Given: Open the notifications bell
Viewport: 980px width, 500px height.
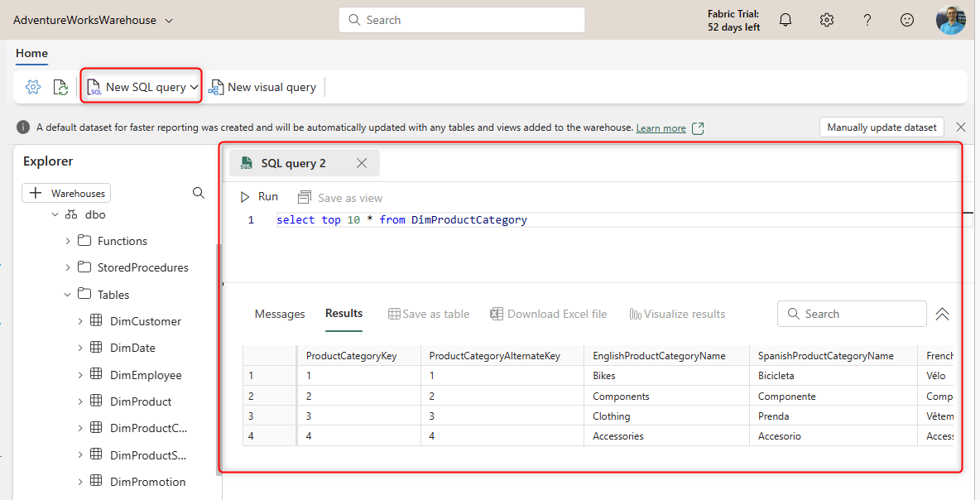Looking at the screenshot, I should tap(785, 20).
